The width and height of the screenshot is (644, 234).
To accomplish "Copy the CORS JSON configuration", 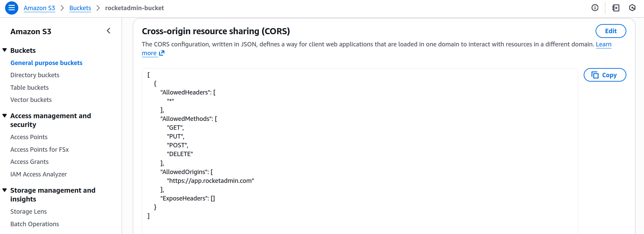I will coord(605,75).
